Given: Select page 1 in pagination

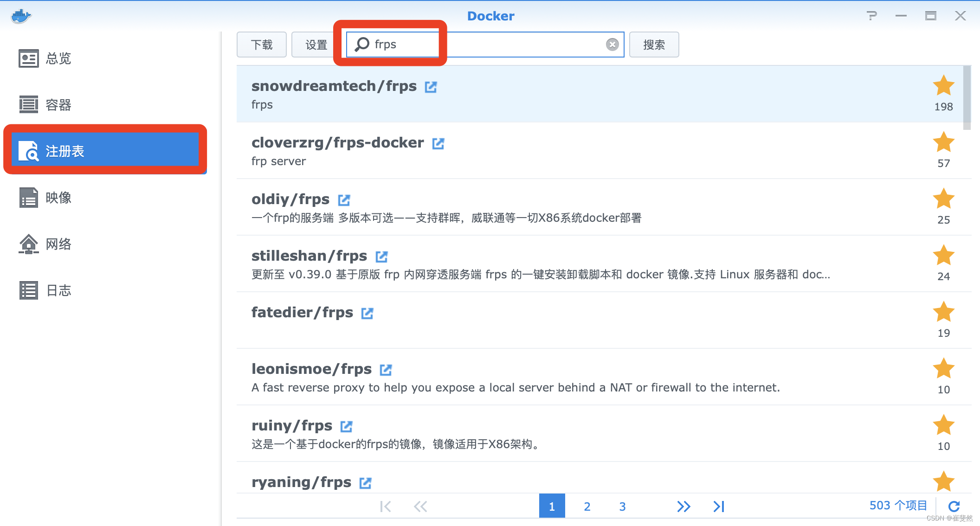Looking at the screenshot, I should [552, 506].
